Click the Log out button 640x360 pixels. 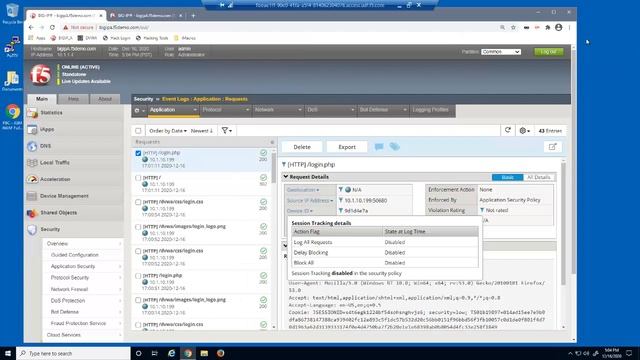pyautogui.click(x=549, y=52)
